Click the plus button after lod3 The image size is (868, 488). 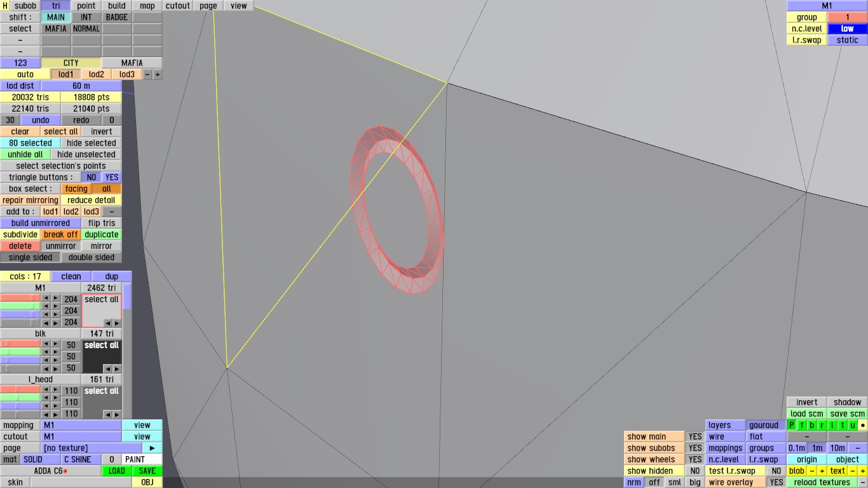pyautogui.click(x=158, y=74)
